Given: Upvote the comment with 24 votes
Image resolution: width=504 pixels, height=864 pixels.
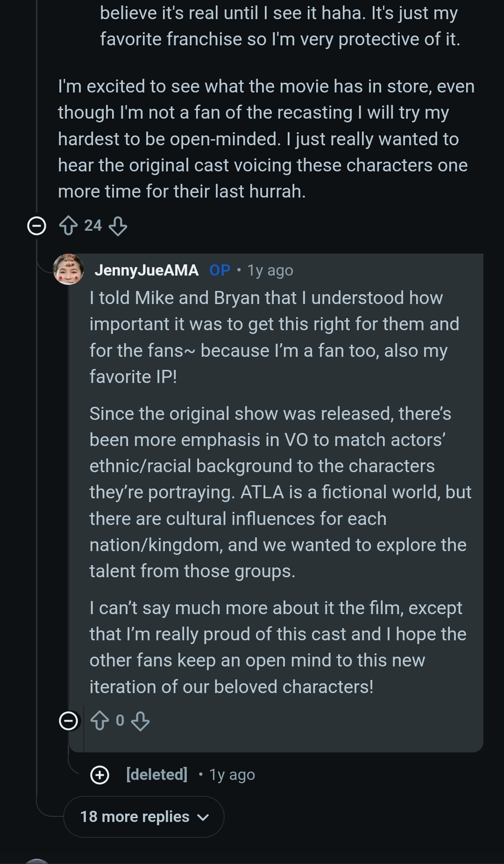Looking at the screenshot, I should point(68,226).
